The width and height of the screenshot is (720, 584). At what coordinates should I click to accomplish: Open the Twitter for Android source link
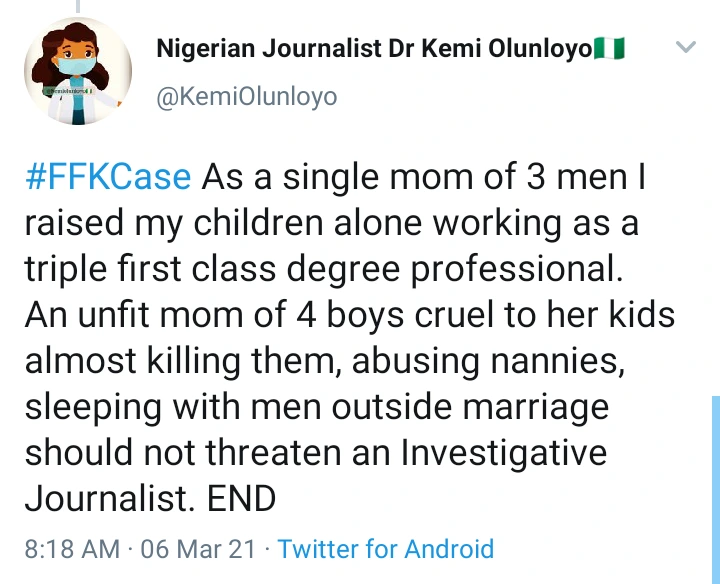tap(386, 549)
